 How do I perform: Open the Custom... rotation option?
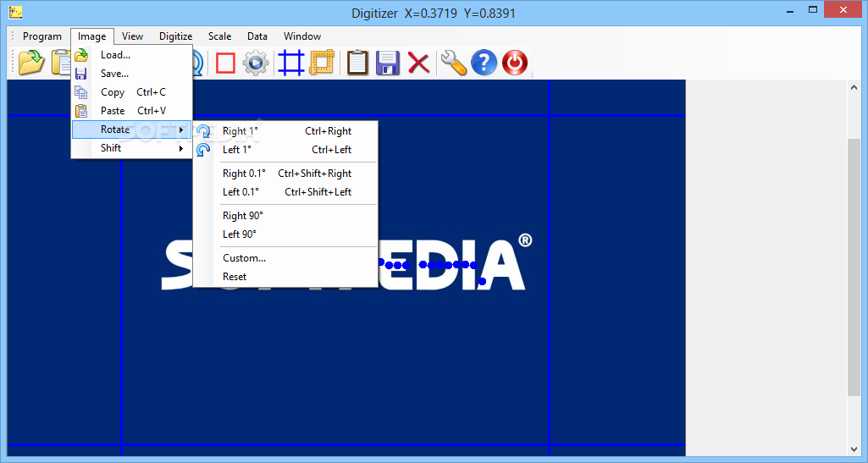285,258
